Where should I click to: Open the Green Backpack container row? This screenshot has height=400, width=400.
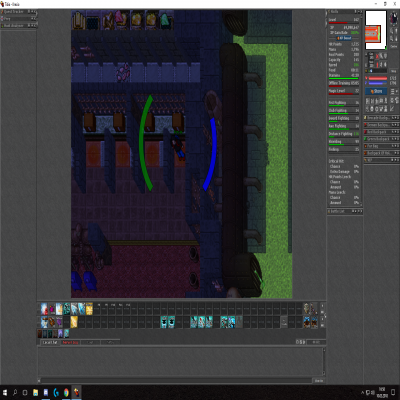click(x=381, y=139)
